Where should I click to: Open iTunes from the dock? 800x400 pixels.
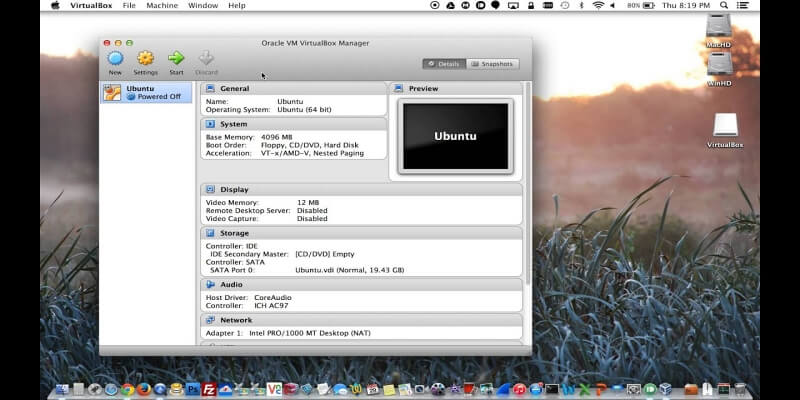tap(519, 389)
